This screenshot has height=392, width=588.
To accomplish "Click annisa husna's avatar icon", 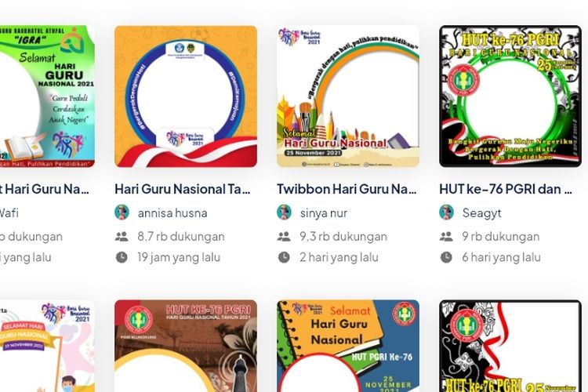I will pos(122,212).
